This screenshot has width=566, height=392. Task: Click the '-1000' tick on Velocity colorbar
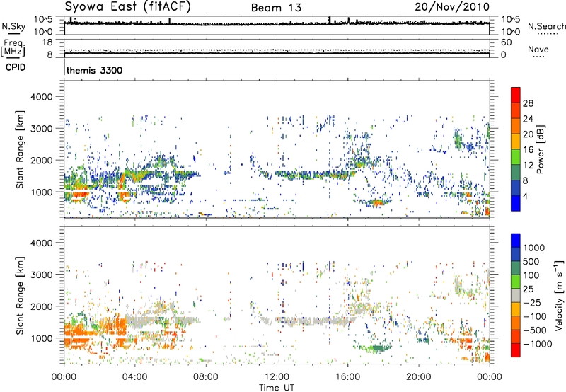point(538,344)
